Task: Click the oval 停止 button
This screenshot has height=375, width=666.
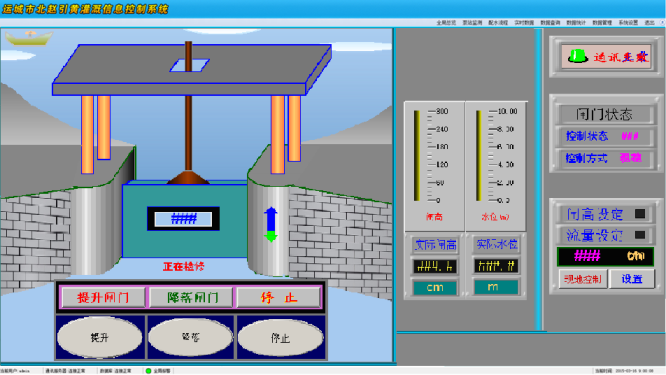Action: click(280, 338)
